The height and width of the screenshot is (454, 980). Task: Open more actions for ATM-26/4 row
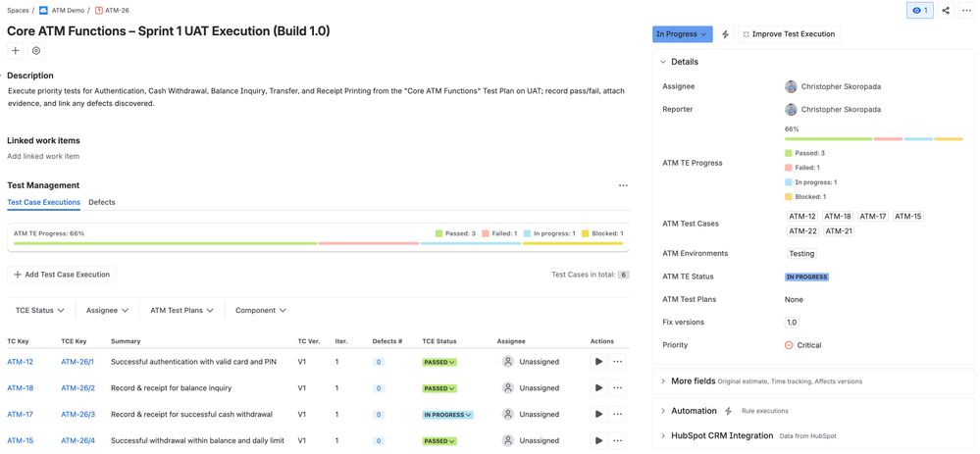[617, 440]
